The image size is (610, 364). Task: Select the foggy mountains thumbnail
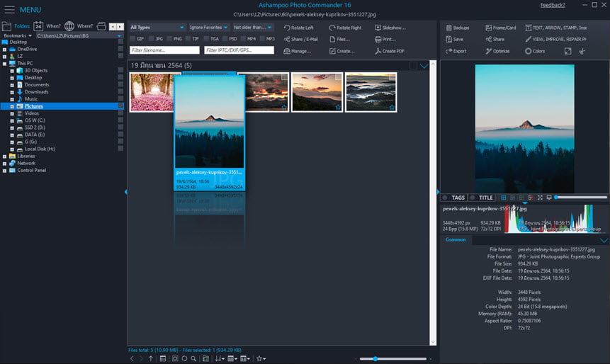(371, 92)
